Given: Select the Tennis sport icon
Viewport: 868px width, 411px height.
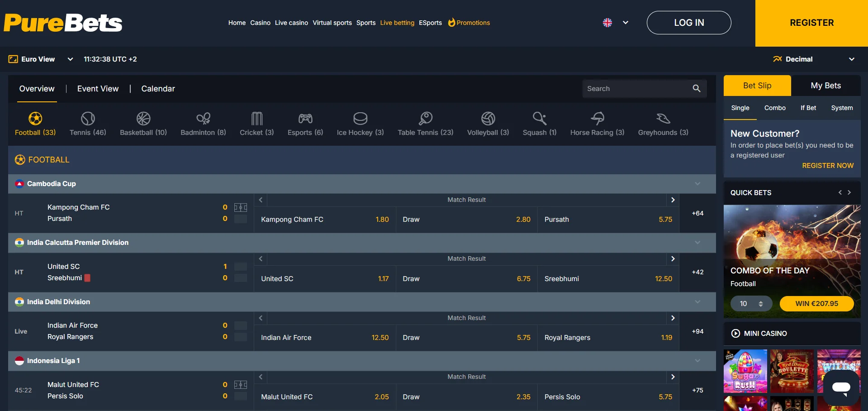Looking at the screenshot, I should (x=88, y=119).
